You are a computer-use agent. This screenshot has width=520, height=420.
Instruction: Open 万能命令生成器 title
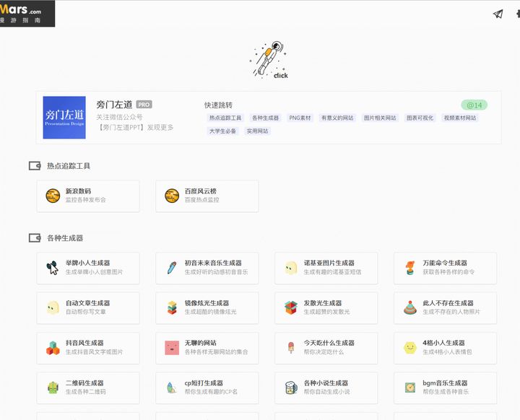point(445,263)
